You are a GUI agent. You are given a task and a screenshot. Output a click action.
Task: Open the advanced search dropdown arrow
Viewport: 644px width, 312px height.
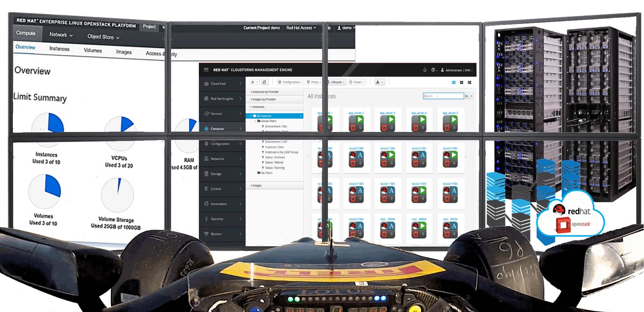point(471,96)
